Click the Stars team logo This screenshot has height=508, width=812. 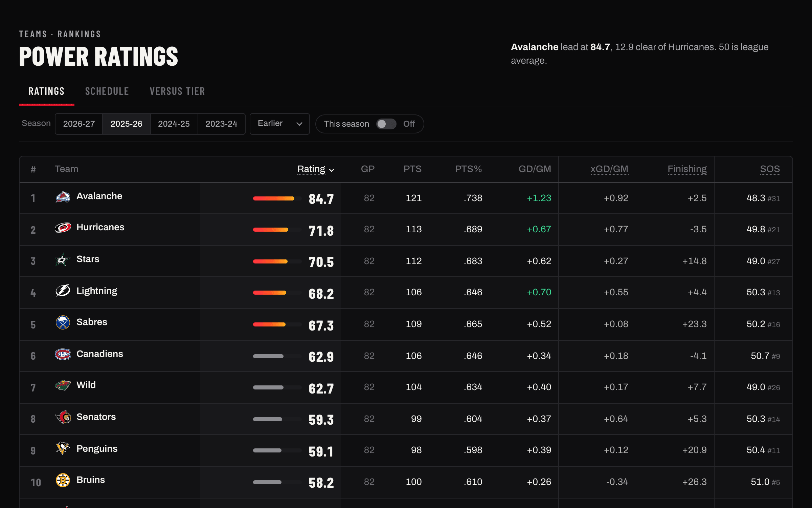point(63,259)
